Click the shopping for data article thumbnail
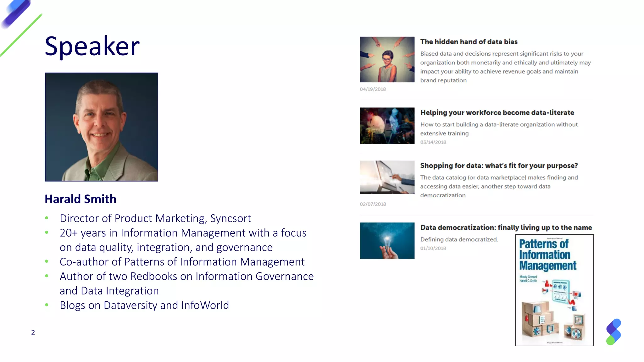644x362 pixels. click(x=387, y=177)
